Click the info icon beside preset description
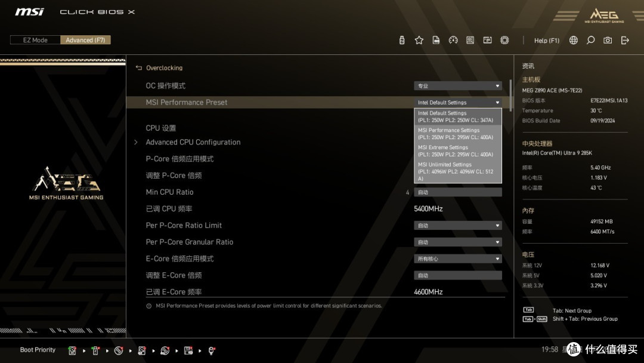Screen dimensions: 644x363 pyautogui.click(x=148, y=306)
